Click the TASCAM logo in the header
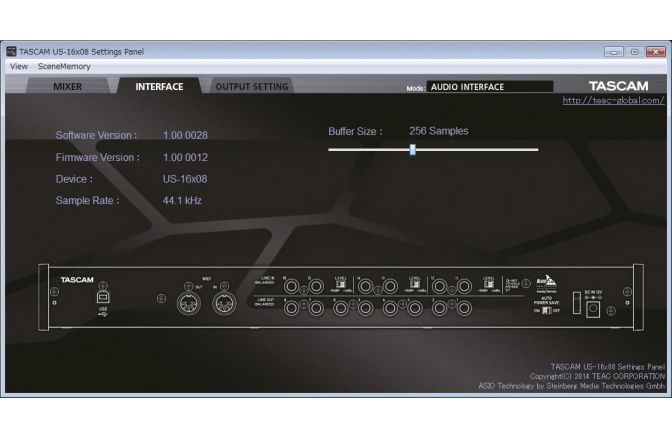Viewport: 672px width, 440px height. coord(618,86)
